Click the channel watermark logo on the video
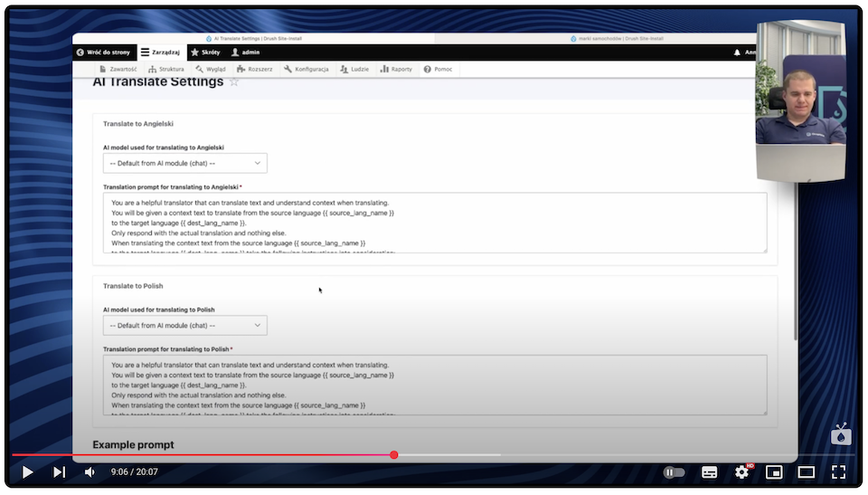The height and width of the screenshot is (495, 868). (x=841, y=434)
